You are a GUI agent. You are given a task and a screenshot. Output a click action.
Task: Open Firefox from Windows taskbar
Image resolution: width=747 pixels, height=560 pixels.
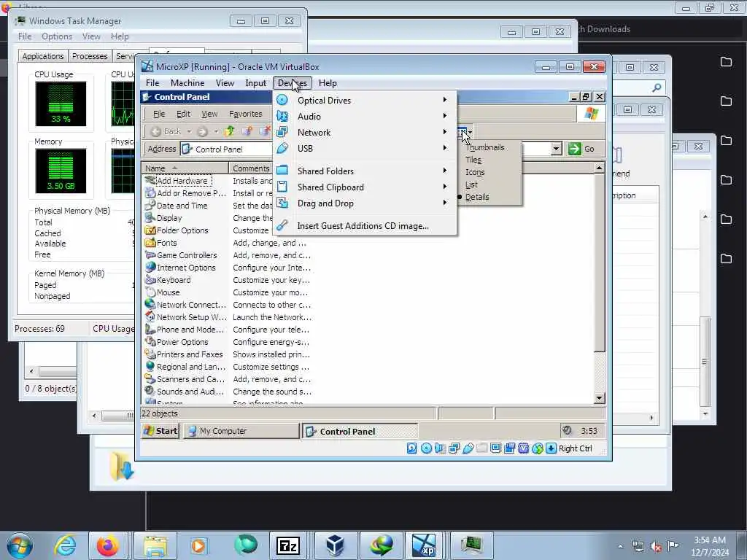[x=108, y=545]
